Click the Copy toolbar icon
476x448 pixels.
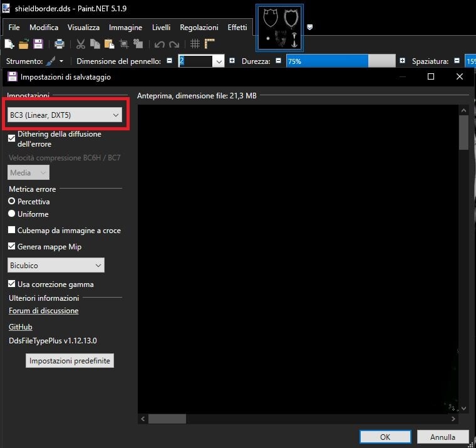click(95, 44)
